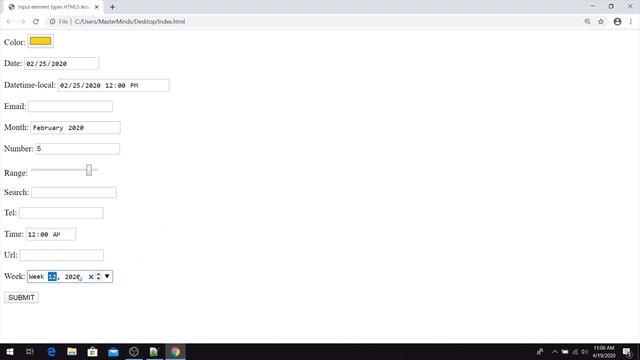Go forward using browser forward arrow
Viewport: 640px width, 360px height.
tap(22, 22)
